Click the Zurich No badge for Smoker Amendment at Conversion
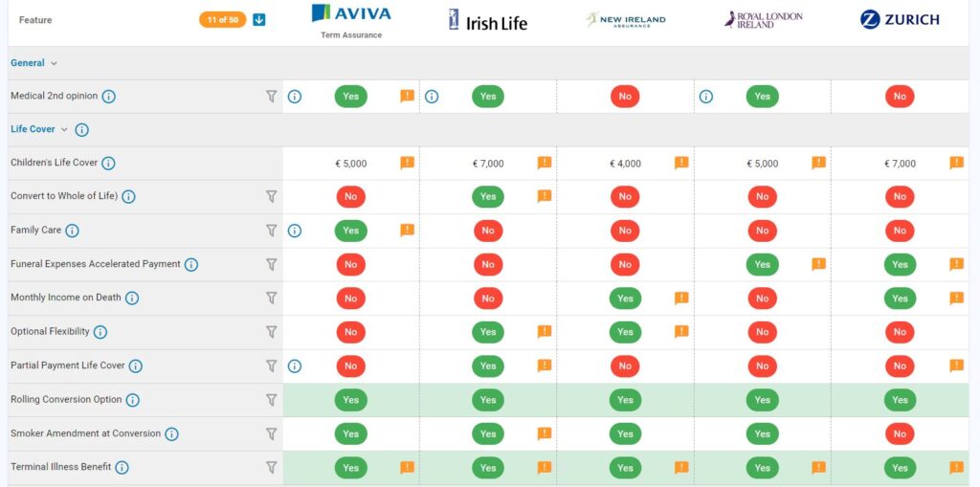 pos(900,433)
